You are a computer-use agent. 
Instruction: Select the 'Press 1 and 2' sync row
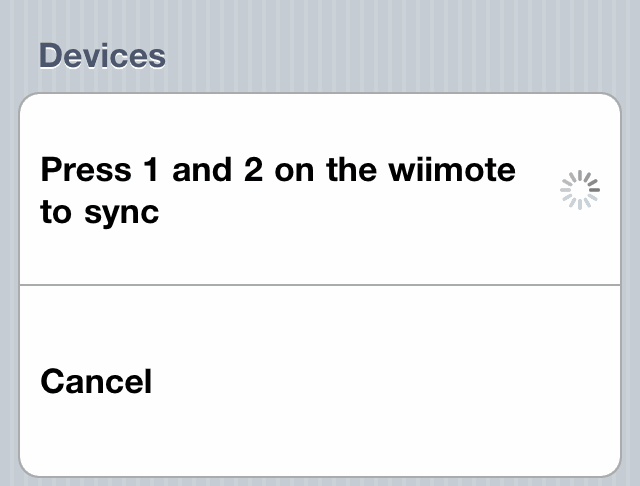pyautogui.click(x=320, y=189)
